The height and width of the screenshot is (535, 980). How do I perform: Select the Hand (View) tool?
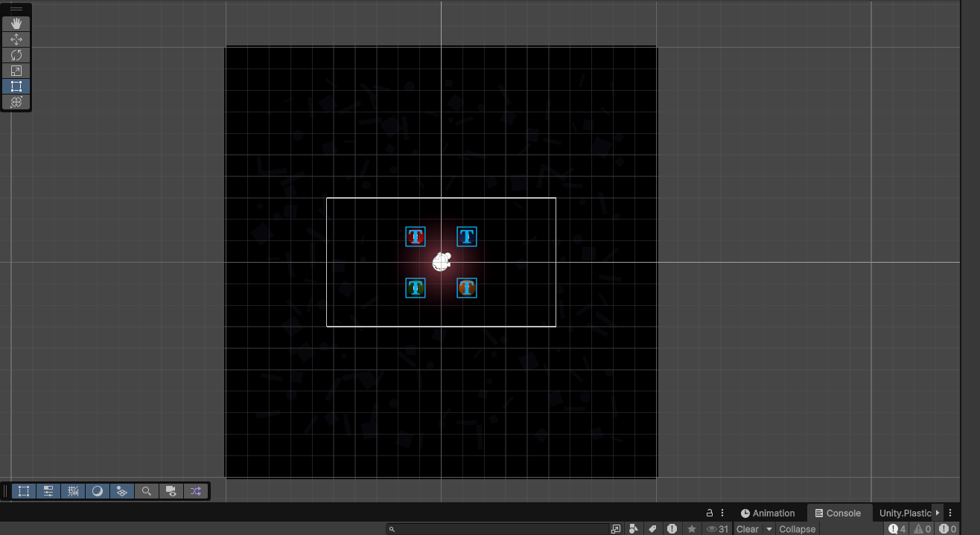coord(16,24)
